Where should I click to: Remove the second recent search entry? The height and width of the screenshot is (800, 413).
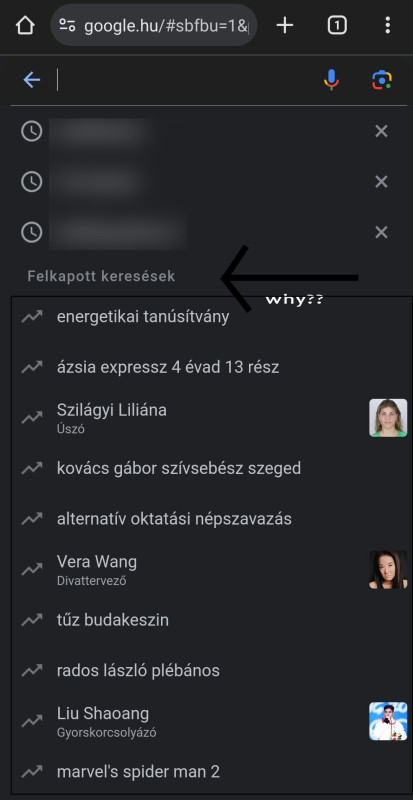point(381,182)
